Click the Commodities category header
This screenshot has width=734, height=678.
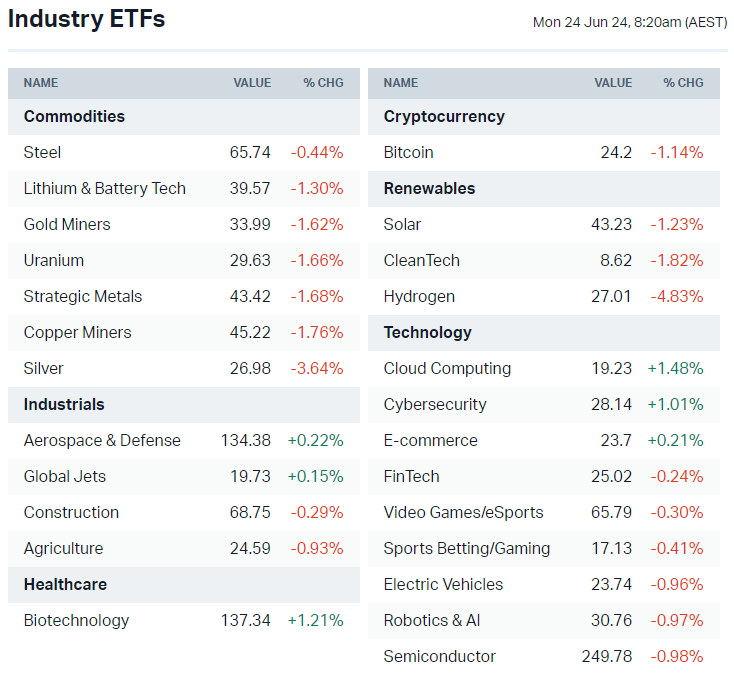pos(74,116)
